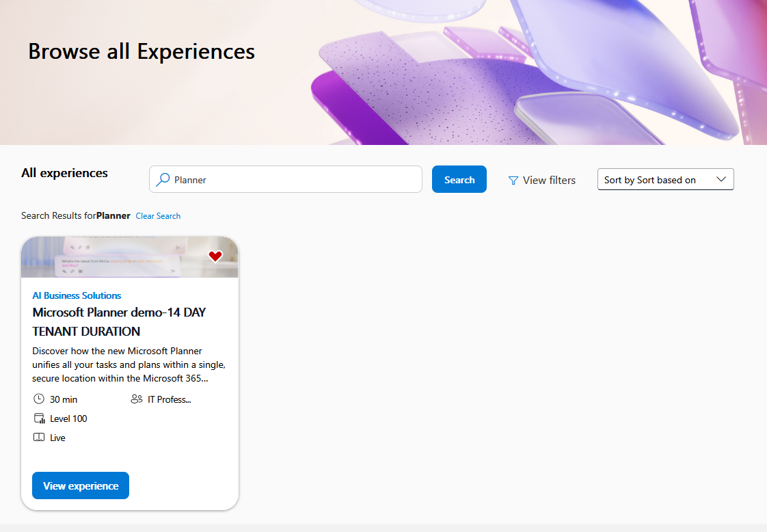Open View filters
This screenshot has width=767, height=532.
click(542, 181)
